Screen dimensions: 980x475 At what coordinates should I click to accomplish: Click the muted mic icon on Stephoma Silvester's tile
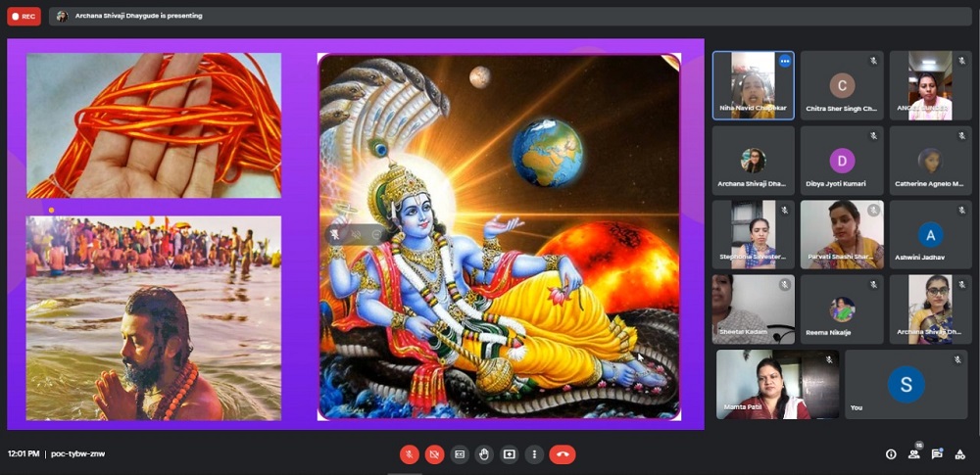click(x=785, y=210)
